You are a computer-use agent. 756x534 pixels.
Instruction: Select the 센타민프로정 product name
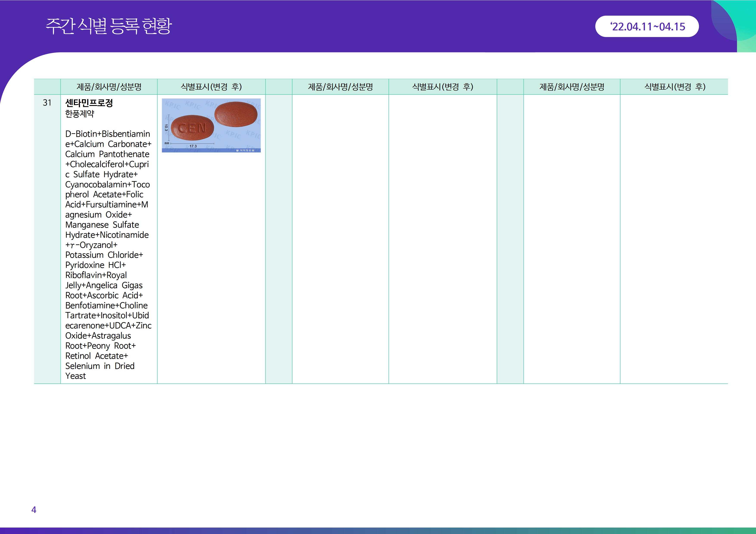[x=89, y=103]
